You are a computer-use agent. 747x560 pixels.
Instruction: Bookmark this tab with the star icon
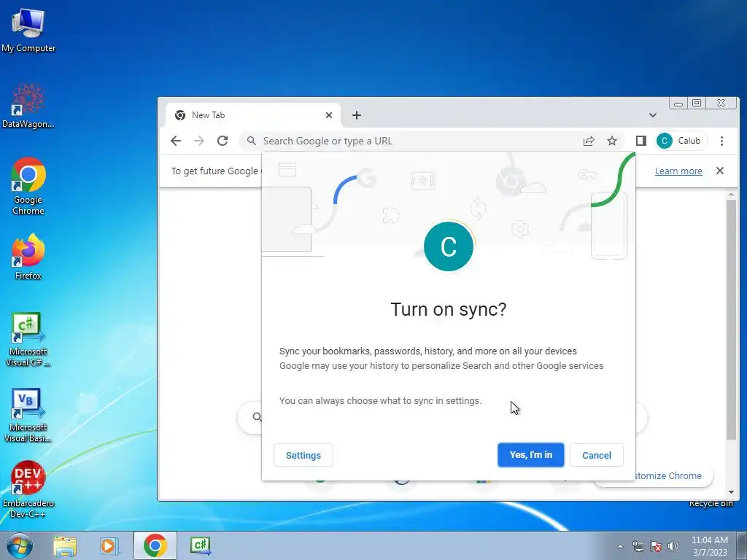click(x=612, y=141)
